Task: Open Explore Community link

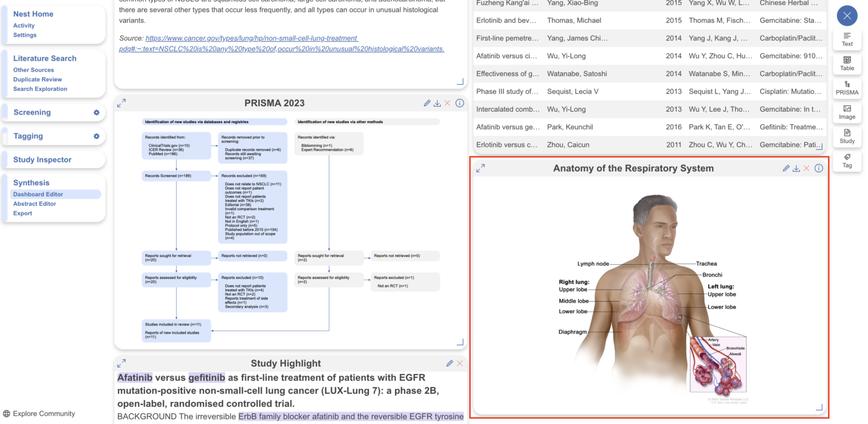Action: click(x=39, y=414)
